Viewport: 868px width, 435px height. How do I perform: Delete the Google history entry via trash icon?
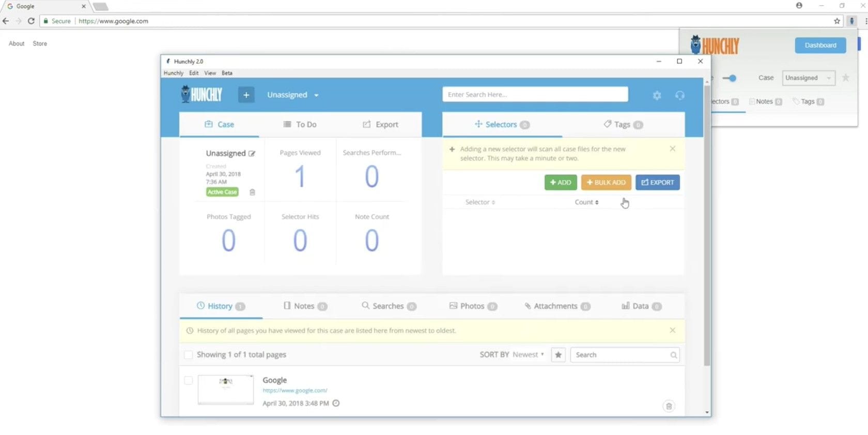[x=669, y=406]
